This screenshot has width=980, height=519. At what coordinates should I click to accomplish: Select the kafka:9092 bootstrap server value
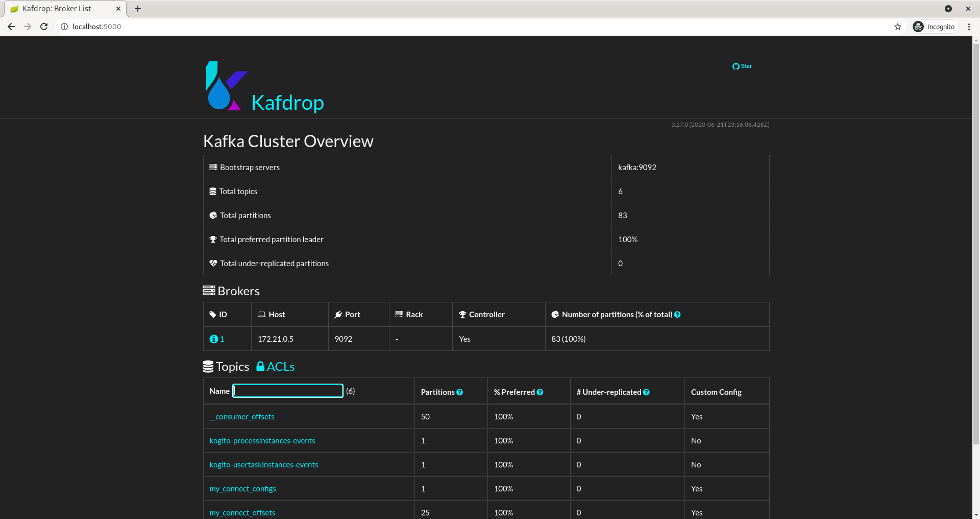click(x=637, y=167)
